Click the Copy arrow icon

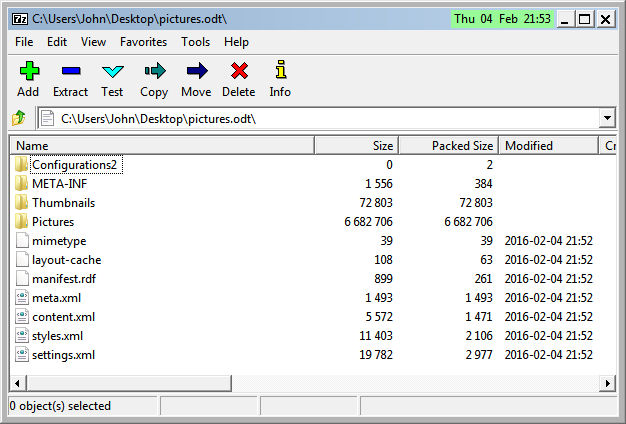(x=155, y=71)
